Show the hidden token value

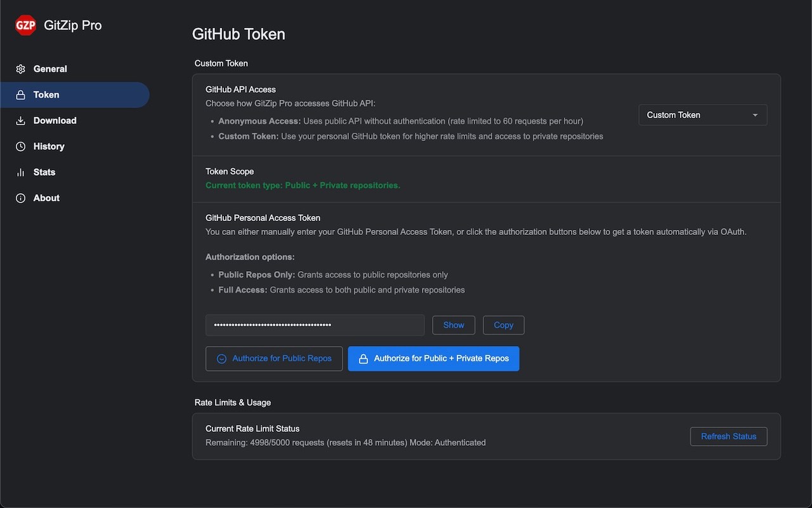(454, 325)
